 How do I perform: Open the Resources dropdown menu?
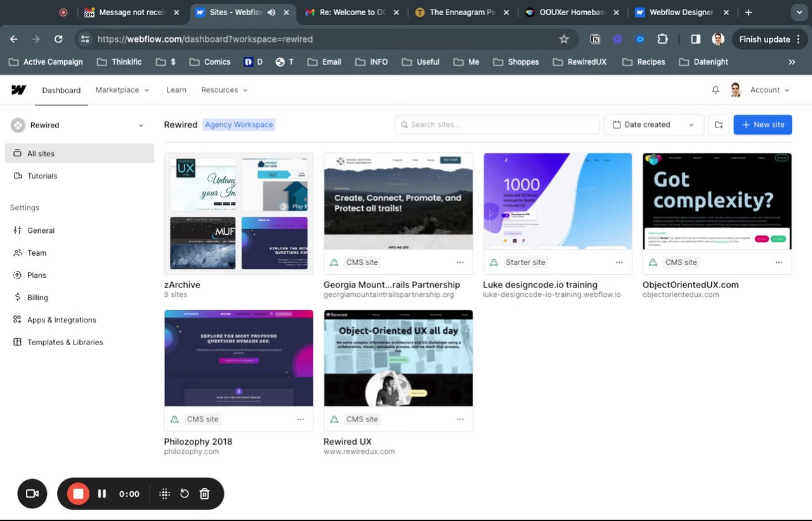pyautogui.click(x=224, y=90)
